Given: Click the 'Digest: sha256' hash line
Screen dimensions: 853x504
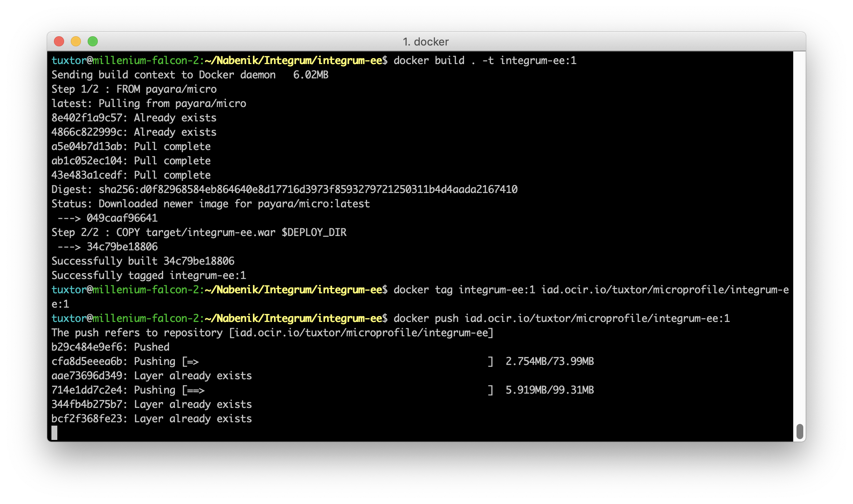Looking at the screenshot, I should point(284,190).
